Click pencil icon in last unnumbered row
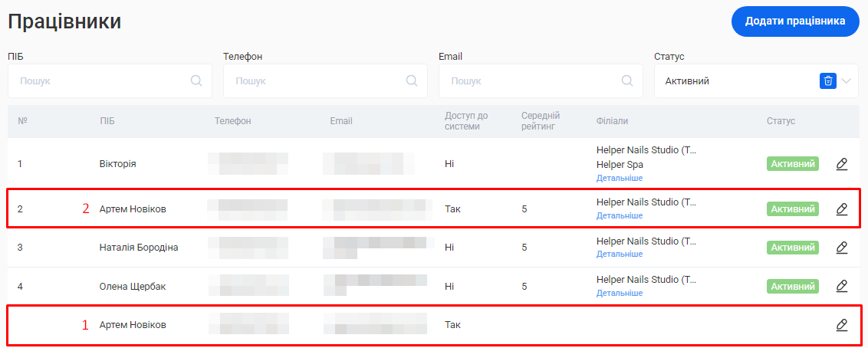Image resolution: width=868 pixels, height=348 pixels. 841,325
